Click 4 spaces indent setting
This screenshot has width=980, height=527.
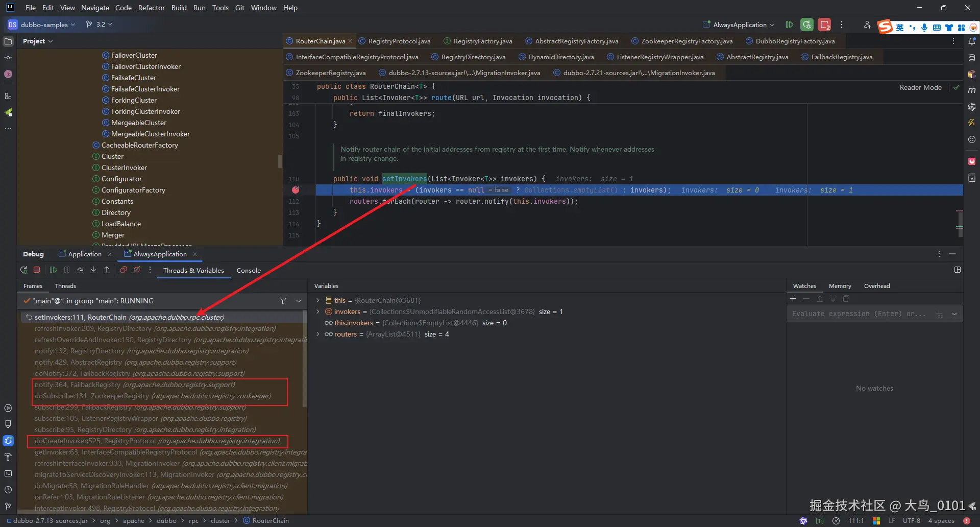click(941, 521)
